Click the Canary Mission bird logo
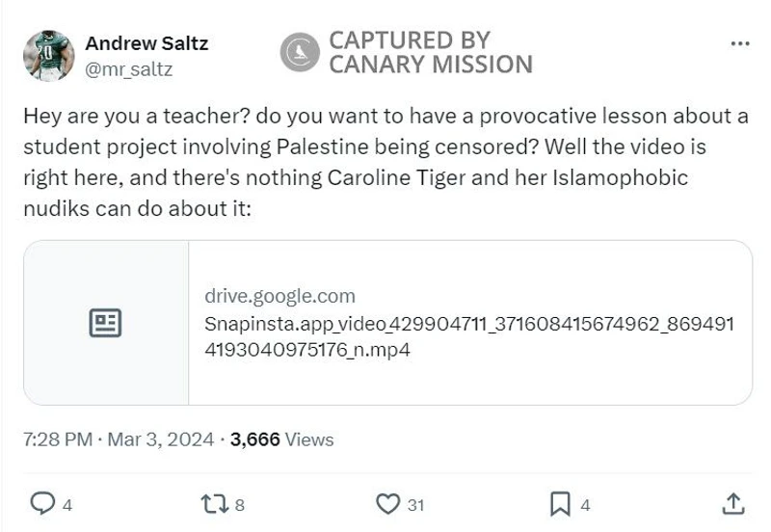Screen dimensions: 771x532 coord(300,53)
